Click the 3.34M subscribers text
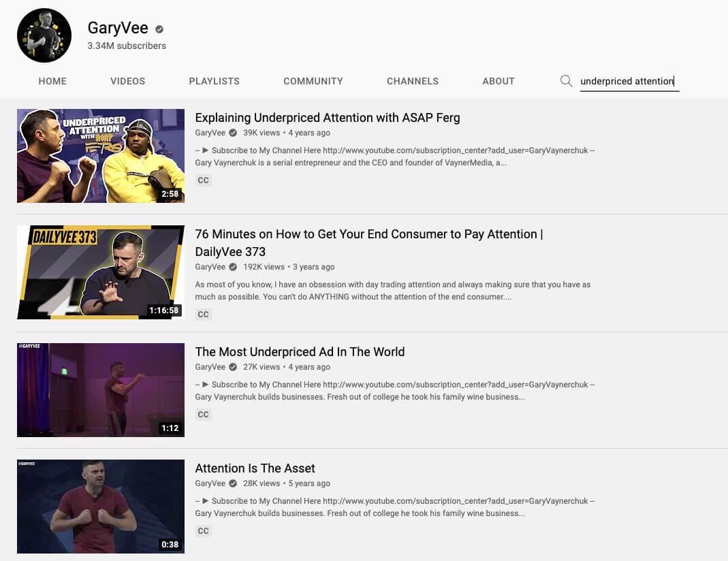This screenshot has width=728, height=561. coord(127,46)
